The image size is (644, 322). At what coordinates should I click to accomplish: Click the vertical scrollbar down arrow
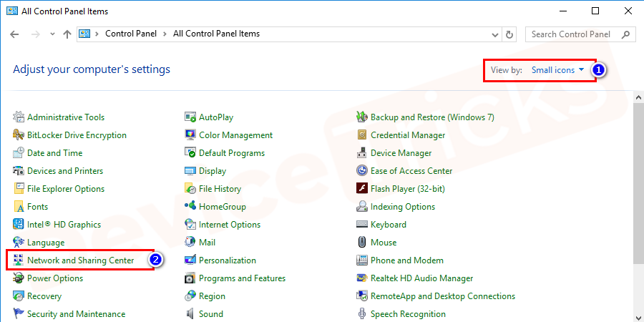pos(638,315)
